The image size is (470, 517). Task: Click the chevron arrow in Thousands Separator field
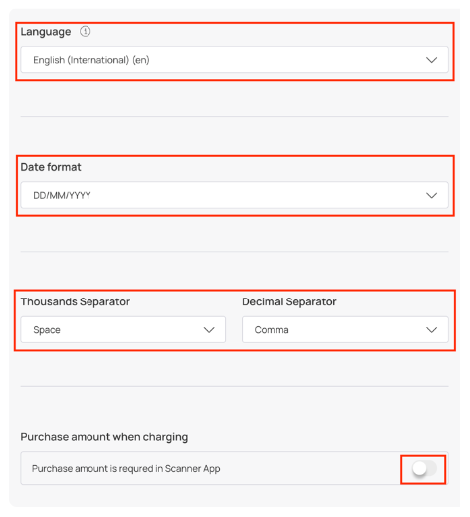click(209, 330)
